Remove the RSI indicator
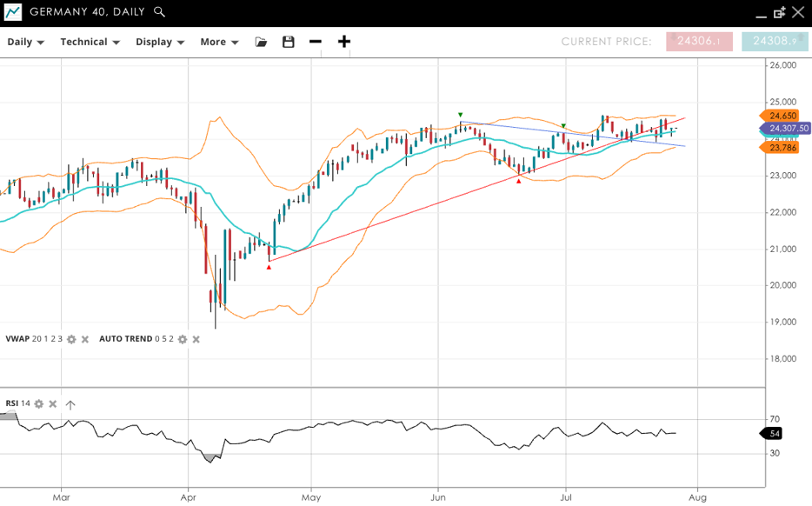 pyautogui.click(x=53, y=403)
